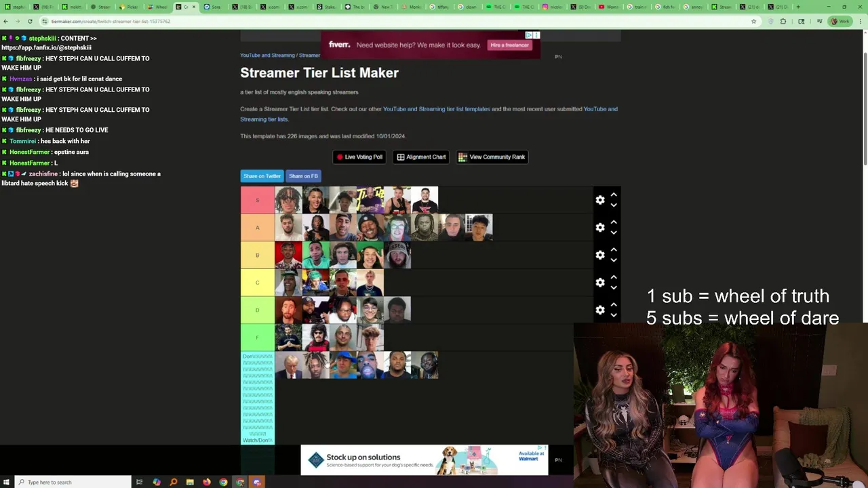Click the Walmart dog solutions ad

(x=425, y=460)
